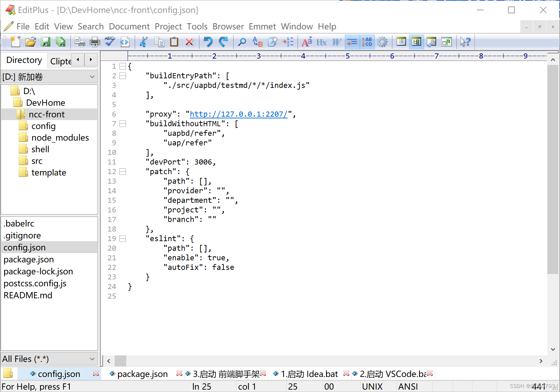The image size is (560, 392).
Task: Click the Replace toolbar icon
Action: click(257, 42)
